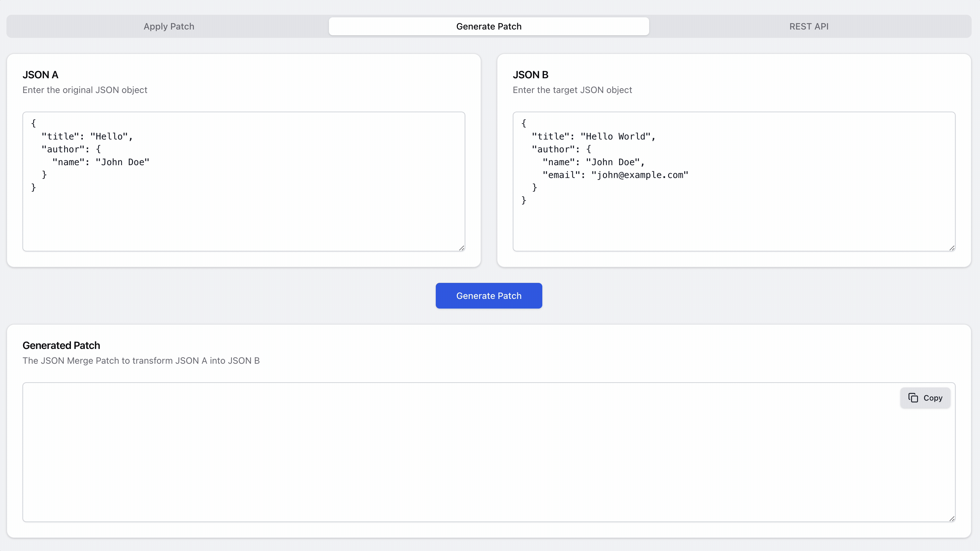The width and height of the screenshot is (980, 551).
Task: Click the resize handle of JSON A textarea
Action: point(461,248)
